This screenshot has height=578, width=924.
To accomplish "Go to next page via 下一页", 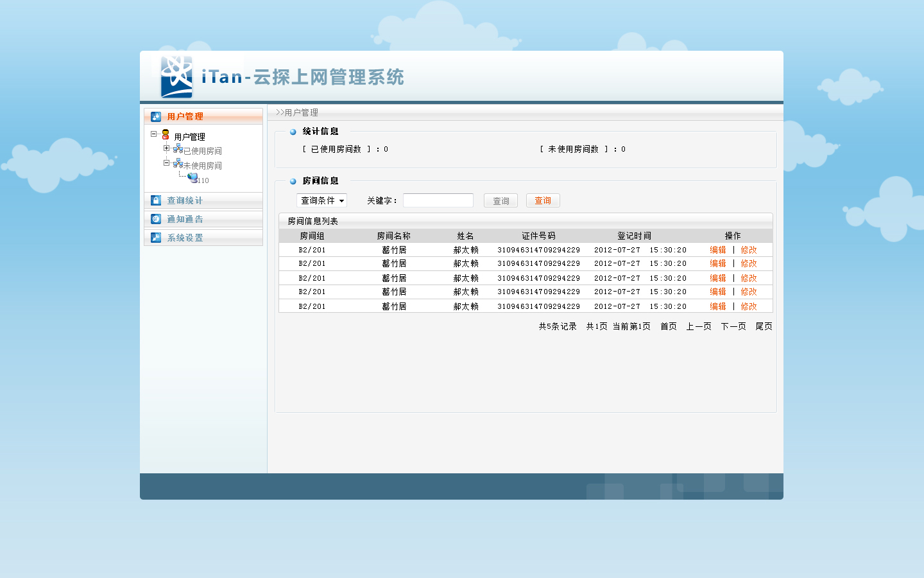I will pos(733,326).
